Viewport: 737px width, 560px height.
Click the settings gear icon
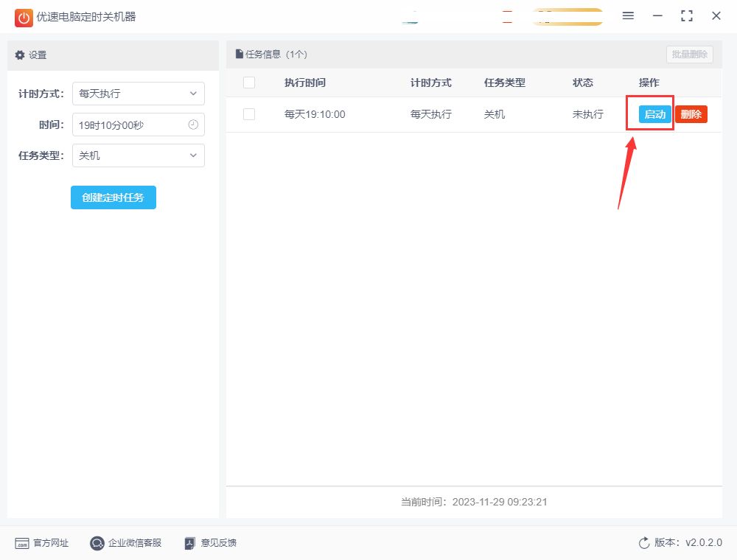pos(20,55)
